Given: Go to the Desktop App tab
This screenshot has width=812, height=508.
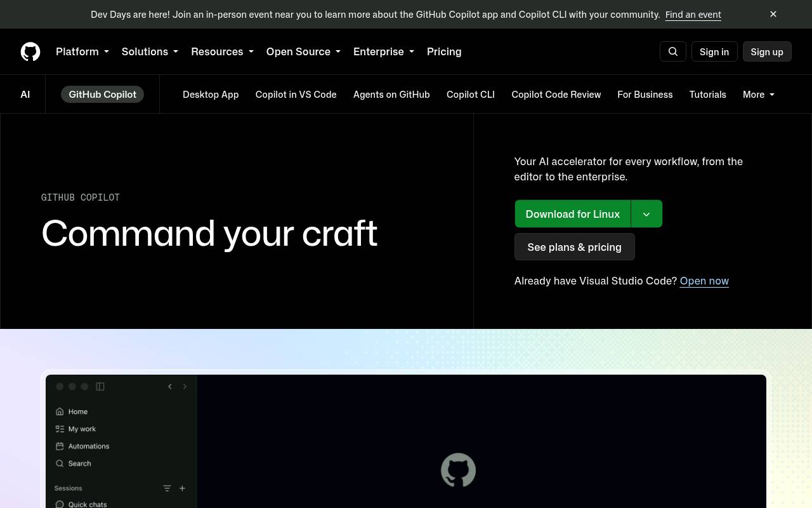Looking at the screenshot, I should tap(211, 94).
